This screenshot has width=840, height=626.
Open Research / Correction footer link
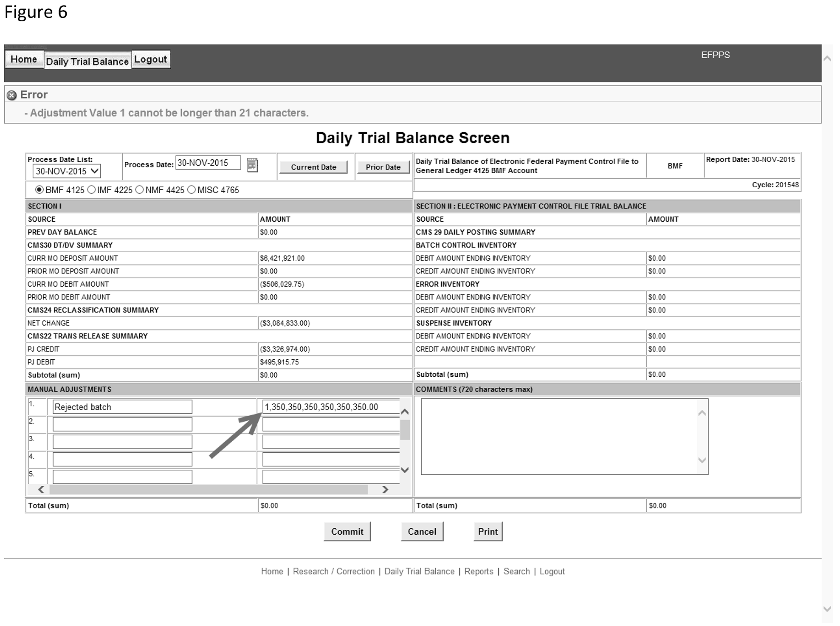click(x=334, y=572)
